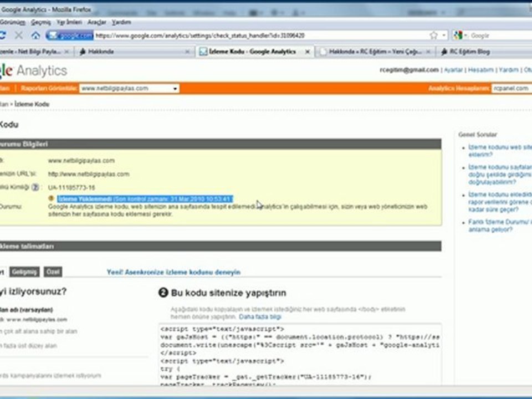The width and height of the screenshot is (532, 399).
Task: Open 'İzleme kodunu ekledikten' FAQ link
Action: (500, 202)
